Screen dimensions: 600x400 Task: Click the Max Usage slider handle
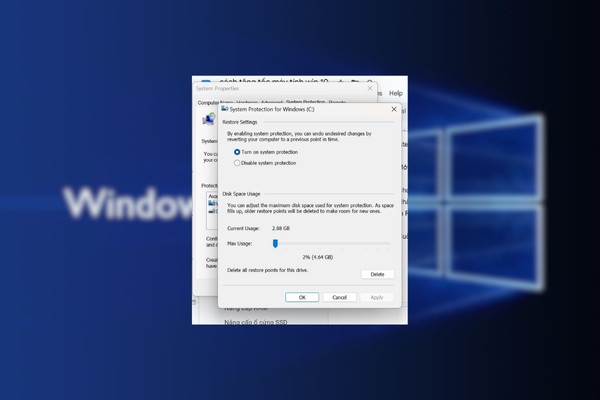pyautogui.click(x=275, y=243)
